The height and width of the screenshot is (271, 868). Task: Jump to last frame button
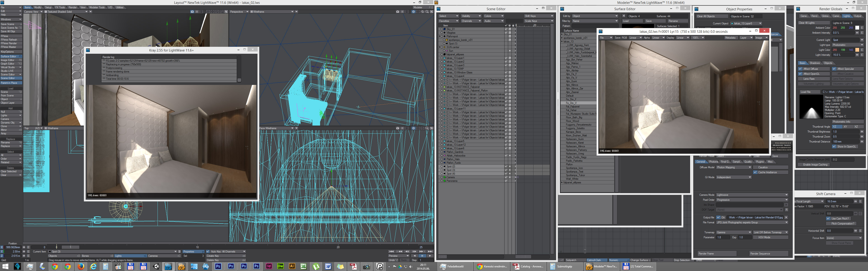(430, 252)
